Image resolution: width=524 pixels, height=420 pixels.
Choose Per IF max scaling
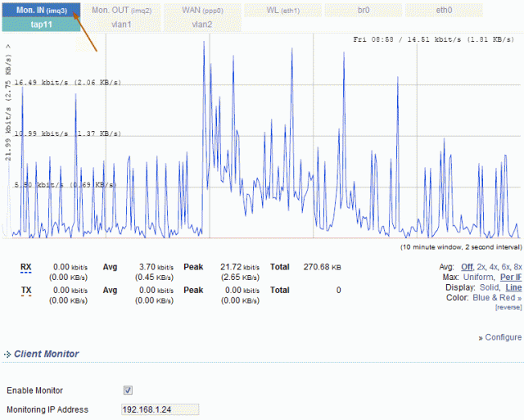tap(511, 277)
